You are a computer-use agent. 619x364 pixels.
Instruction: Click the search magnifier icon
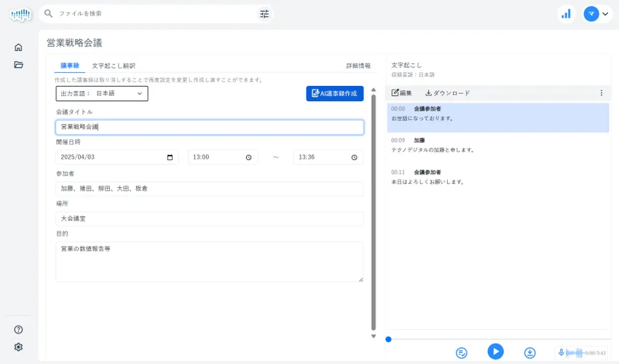coord(49,13)
